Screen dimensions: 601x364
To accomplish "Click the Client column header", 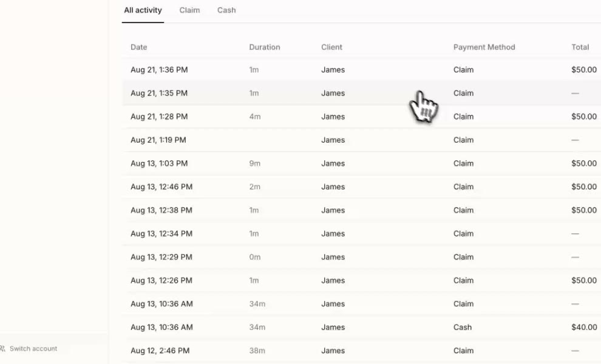I will (x=331, y=47).
